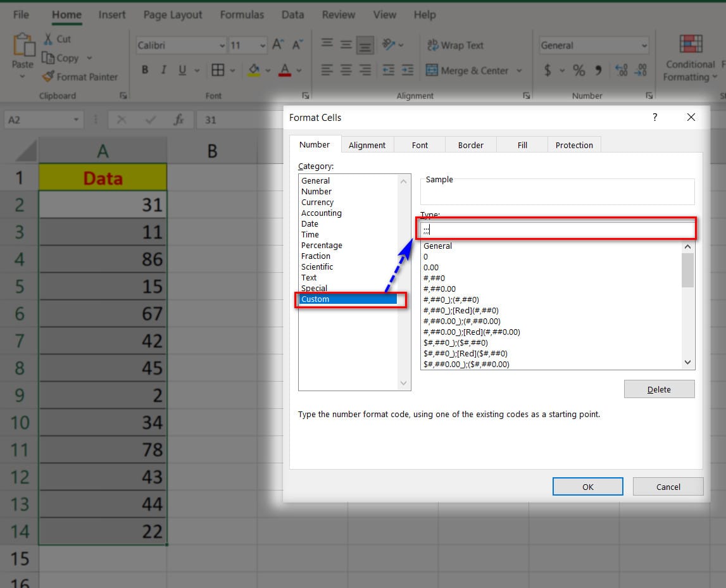This screenshot has height=588, width=726.
Task: Click the Delete button
Action: (x=659, y=389)
